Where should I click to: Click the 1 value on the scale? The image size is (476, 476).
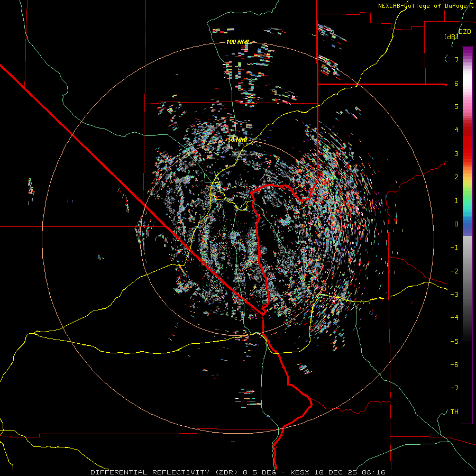point(456,200)
